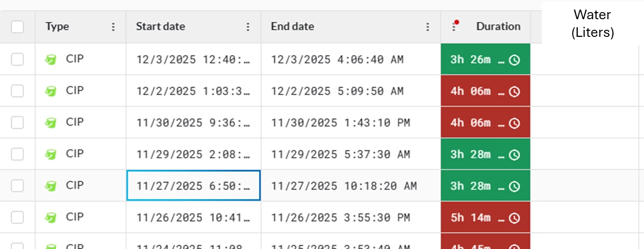Image resolution: width=644 pixels, height=249 pixels.
Task: Click the clock icon in the 12/2/2025 row duration
Action: (514, 92)
